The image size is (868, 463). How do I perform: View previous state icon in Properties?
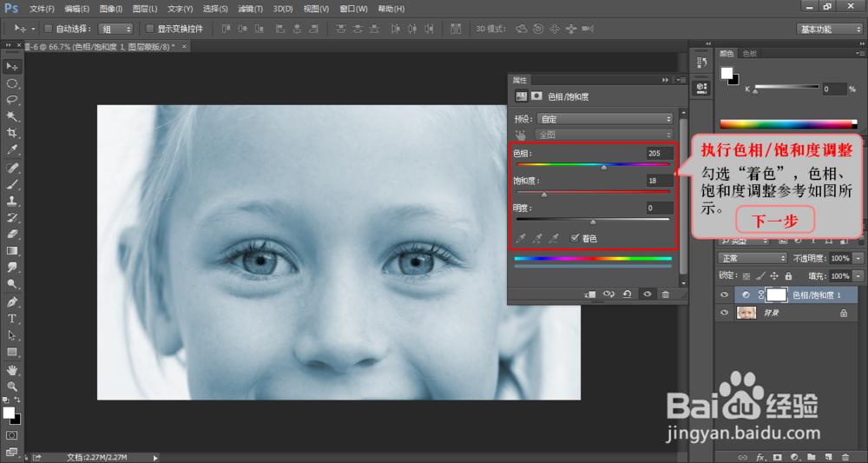608,294
